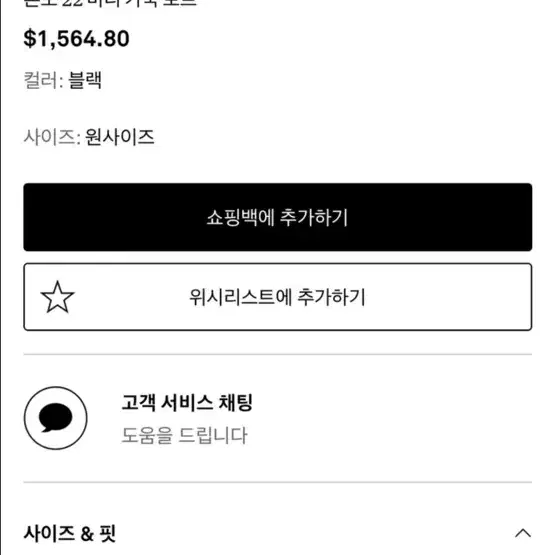Click the 위시리스트에 추가하기 text
Viewport: 555px width, 555px height.
point(277,297)
